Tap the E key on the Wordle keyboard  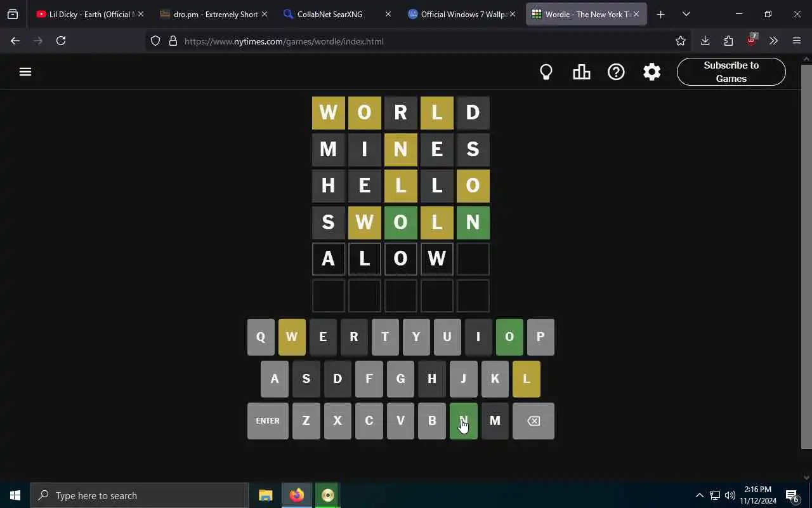coord(323,337)
